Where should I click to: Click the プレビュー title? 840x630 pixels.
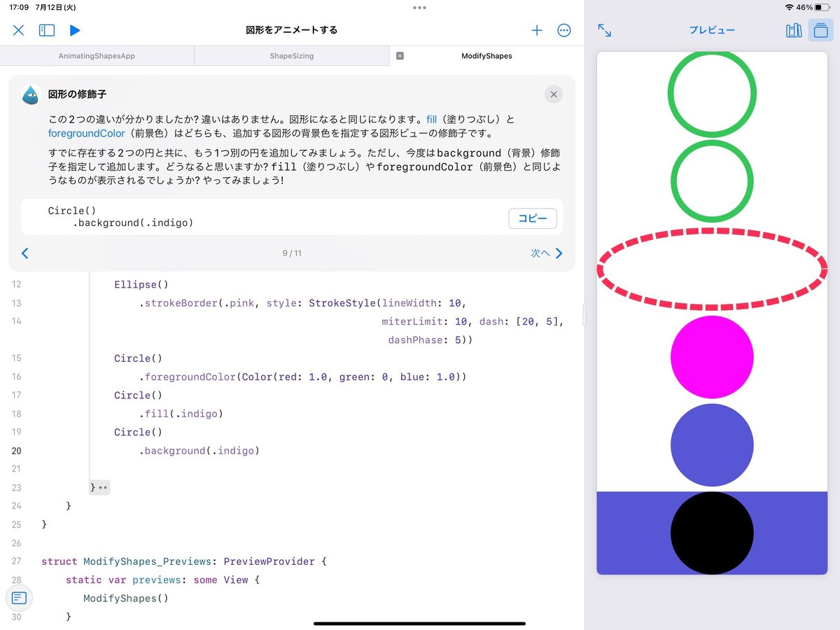pos(712,30)
